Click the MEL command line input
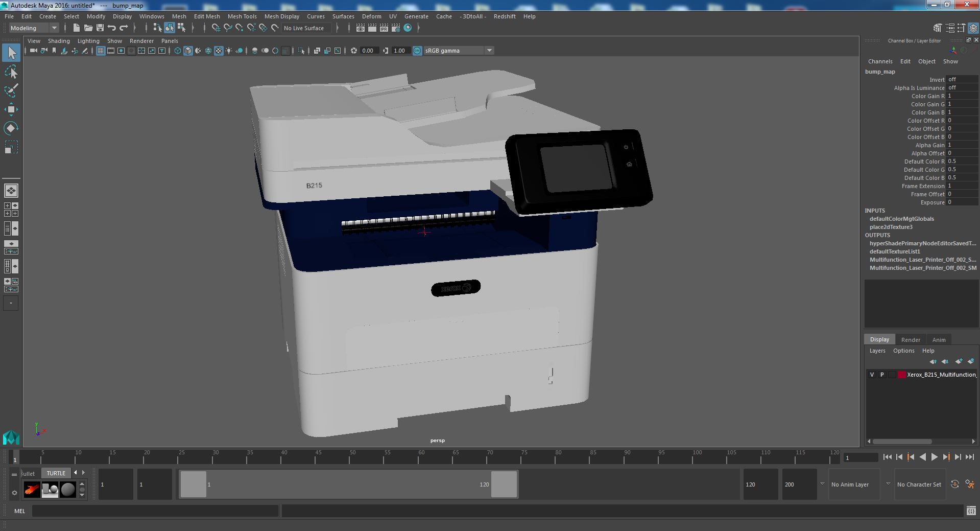Screen dimensions: 980x531 tap(155, 511)
